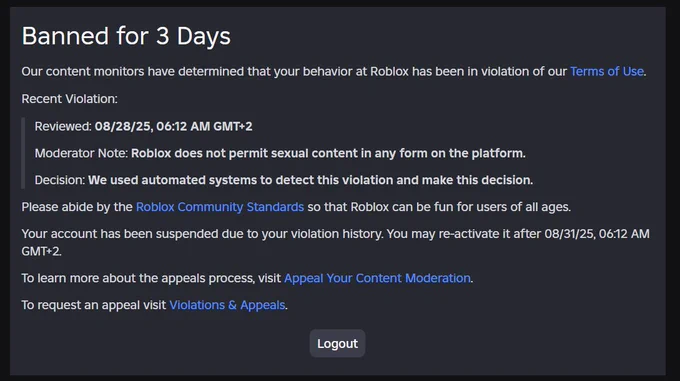Click the re-activation date 08/31/25, 06:12 AM
The image size is (680, 381).
tap(597, 234)
